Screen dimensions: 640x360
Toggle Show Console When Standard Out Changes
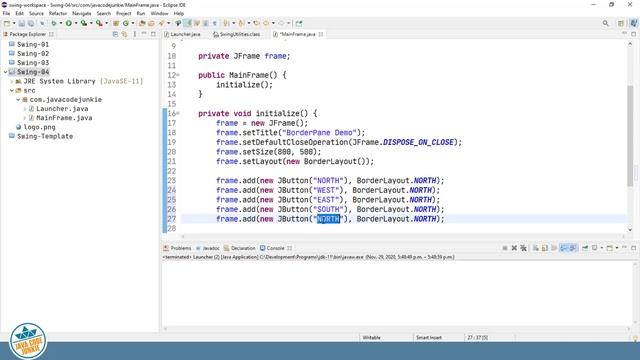pyautogui.click(x=564, y=248)
